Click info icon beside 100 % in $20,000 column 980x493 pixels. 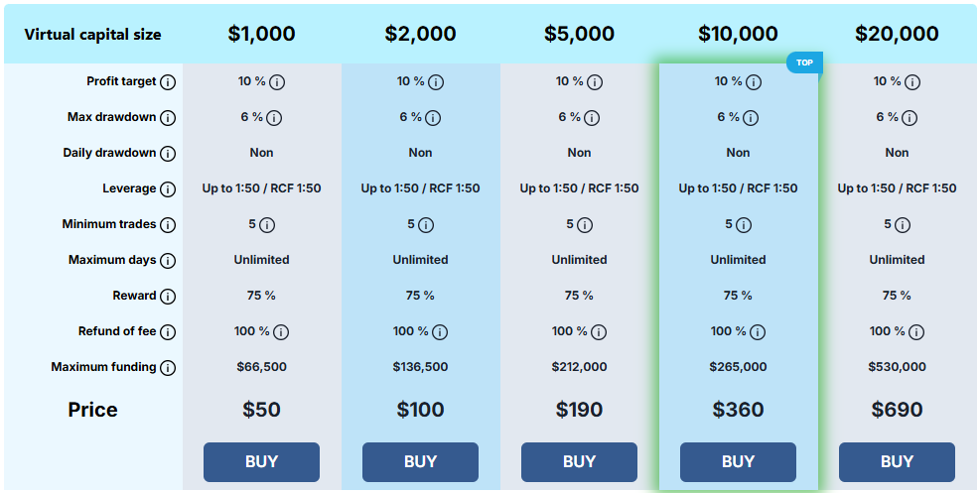point(916,332)
